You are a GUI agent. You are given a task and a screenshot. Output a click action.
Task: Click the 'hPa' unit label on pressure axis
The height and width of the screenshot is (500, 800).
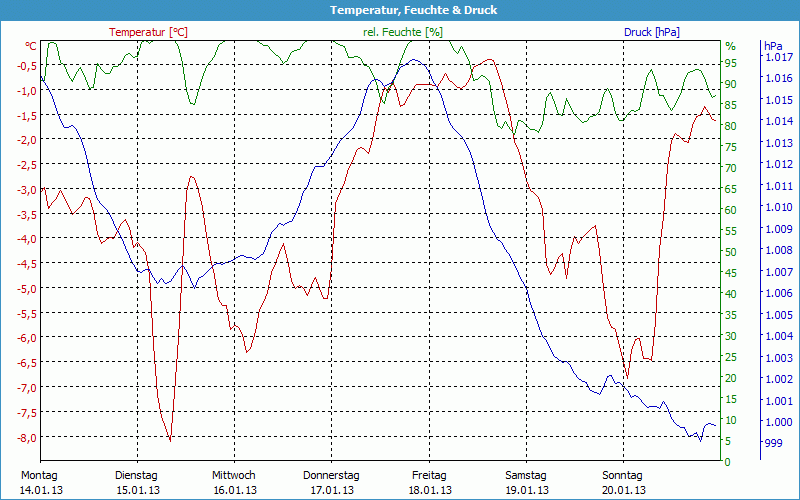coord(773,46)
